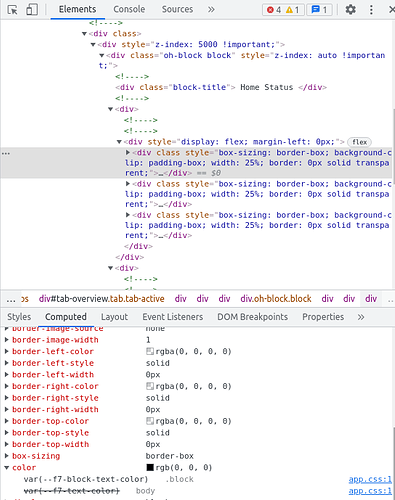
Task: Open app.css:1 link for .block rule
Action: coord(370,479)
